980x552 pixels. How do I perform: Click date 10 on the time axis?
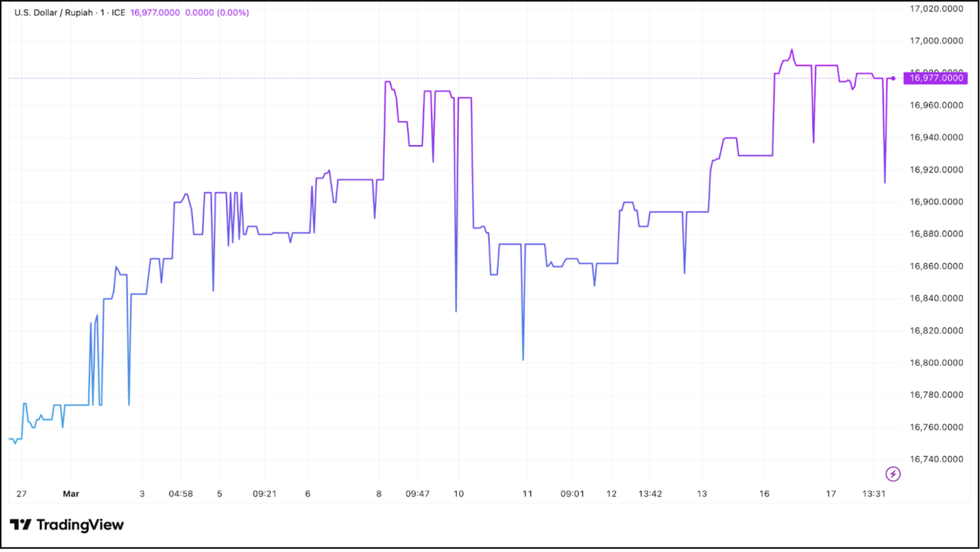[x=459, y=494]
